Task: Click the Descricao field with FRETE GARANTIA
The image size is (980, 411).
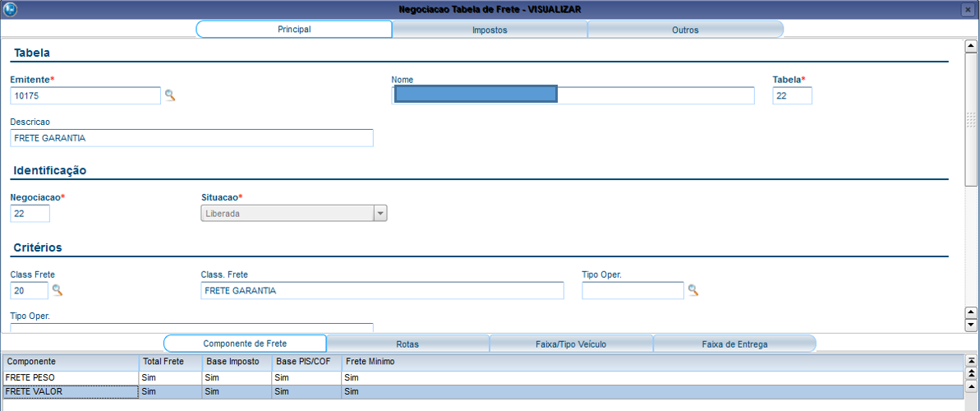Action: pos(192,138)
